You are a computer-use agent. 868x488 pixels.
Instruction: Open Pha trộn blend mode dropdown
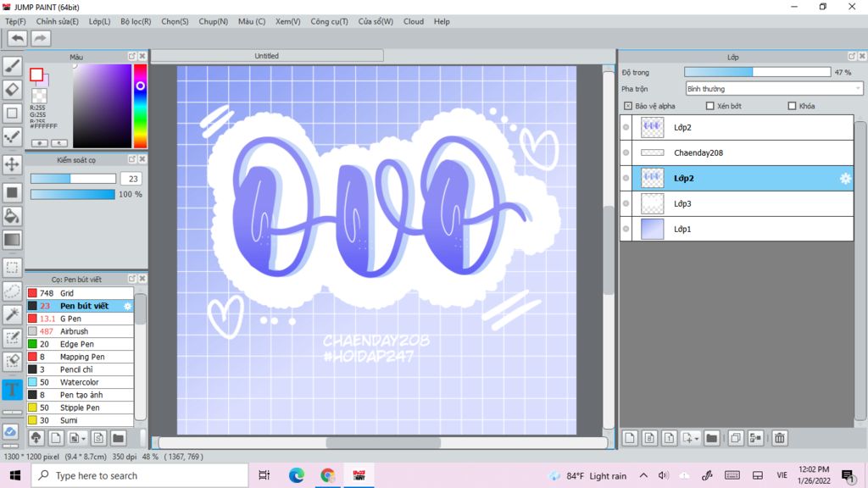[774, 88]
